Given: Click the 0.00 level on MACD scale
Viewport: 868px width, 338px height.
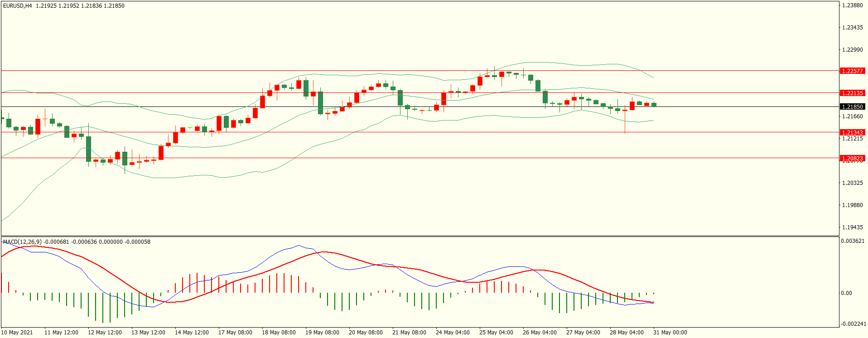Looking at the screenshot, I should [846, 293].
